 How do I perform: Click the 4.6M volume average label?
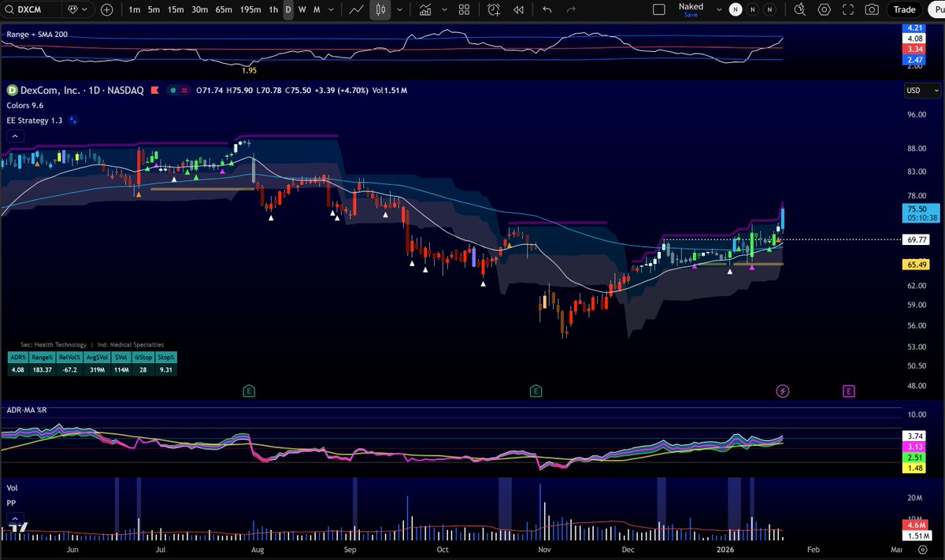pos(915,525)
